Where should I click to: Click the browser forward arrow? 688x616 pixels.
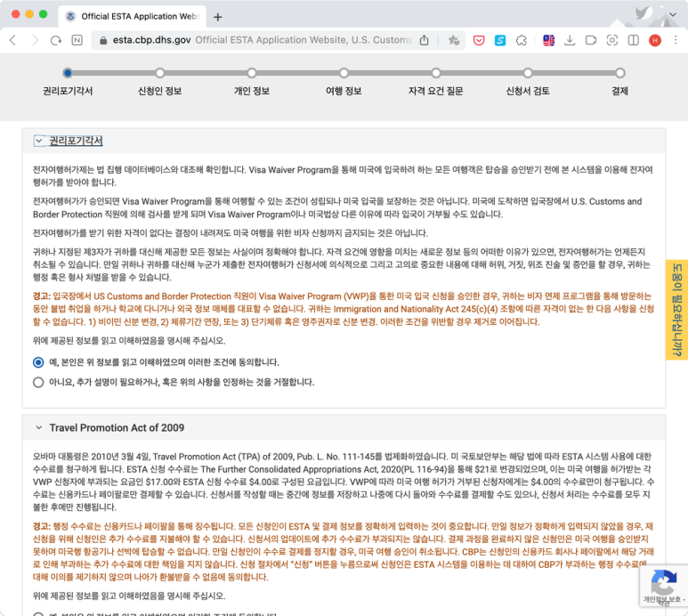pyautogui.click(x=35, y=40)
